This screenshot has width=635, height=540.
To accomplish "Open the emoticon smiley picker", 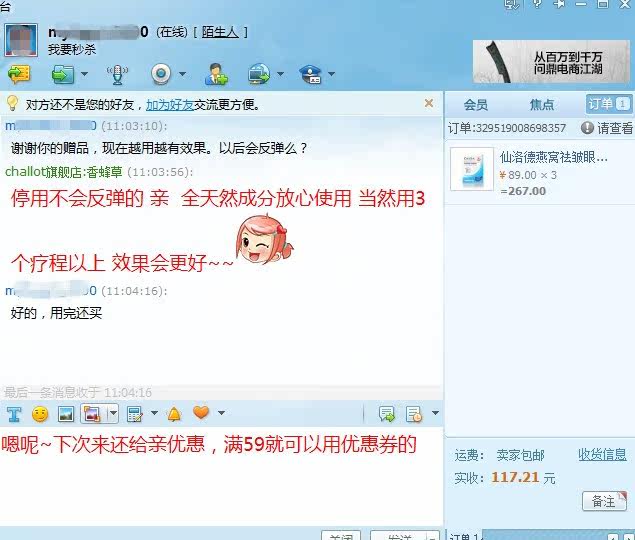I will pyautogui.click(x=40, y=414).
